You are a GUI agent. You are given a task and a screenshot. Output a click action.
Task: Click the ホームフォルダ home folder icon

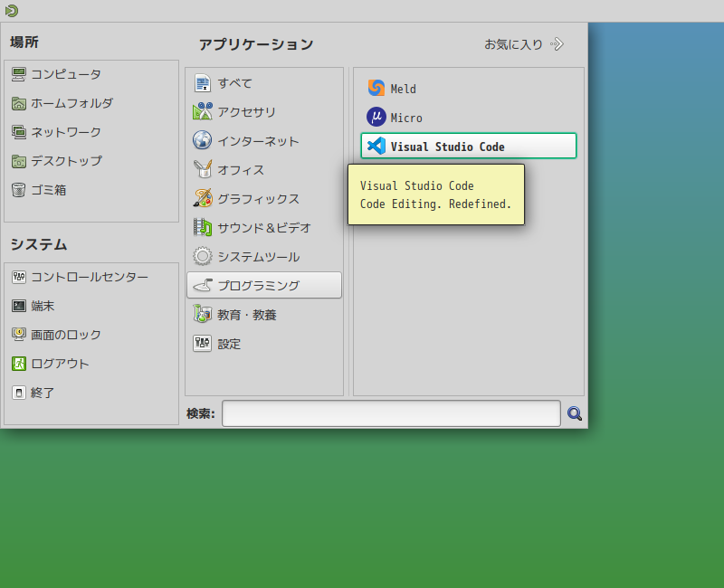pos(18,103)
